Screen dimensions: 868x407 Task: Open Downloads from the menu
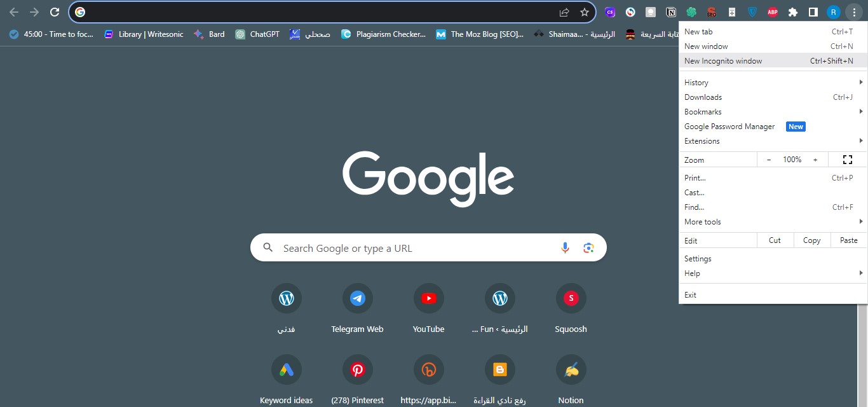pos(773,97)
